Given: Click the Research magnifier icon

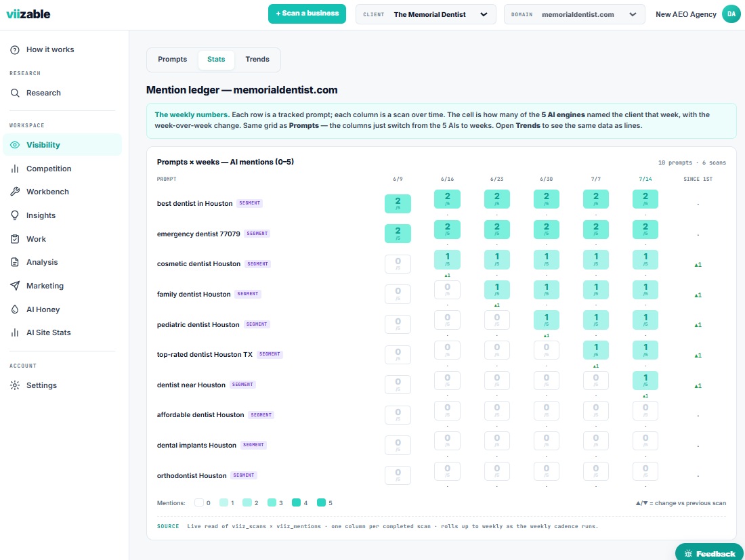Looking at the screenshot, I should point(15,93).
